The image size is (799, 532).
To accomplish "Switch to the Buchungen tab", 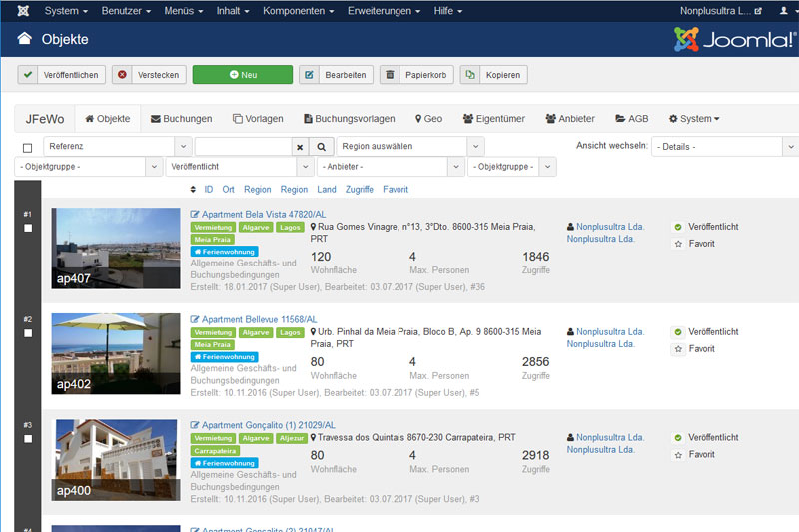I will tap(182, 118).
